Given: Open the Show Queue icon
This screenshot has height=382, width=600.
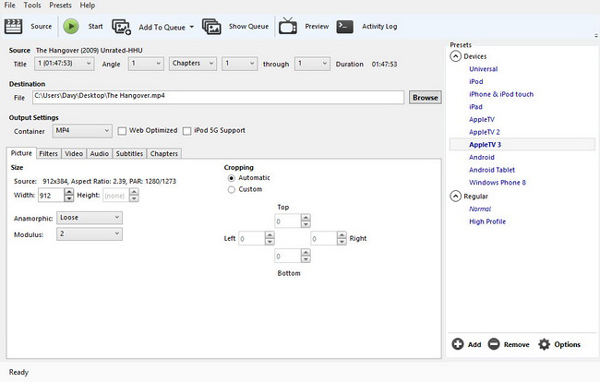Looking at the screenshot, I should (212, 26).
